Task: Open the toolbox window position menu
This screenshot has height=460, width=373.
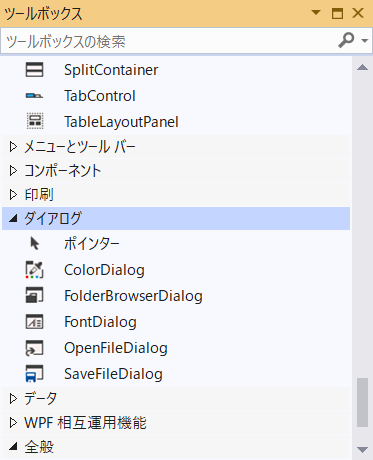Action: point(315,13)
